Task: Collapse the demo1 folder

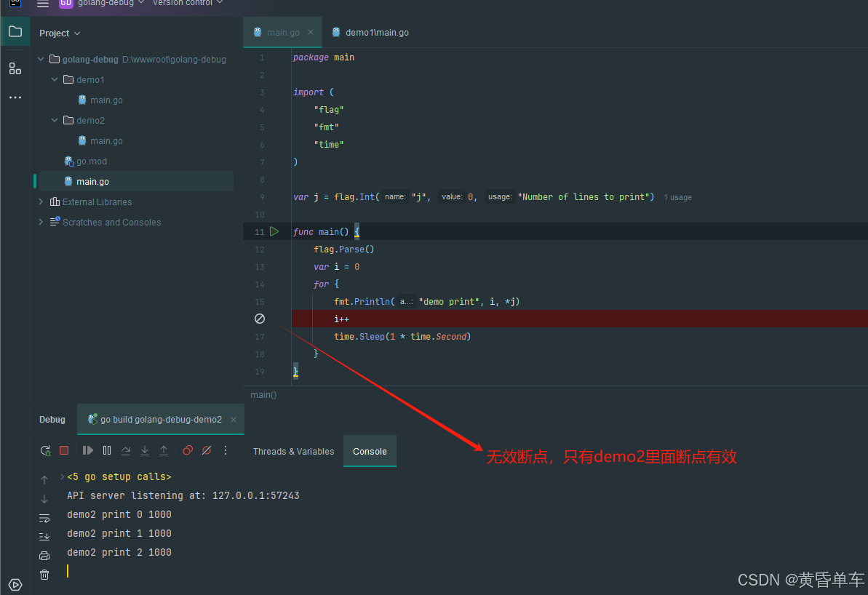Action: point(55,79)
